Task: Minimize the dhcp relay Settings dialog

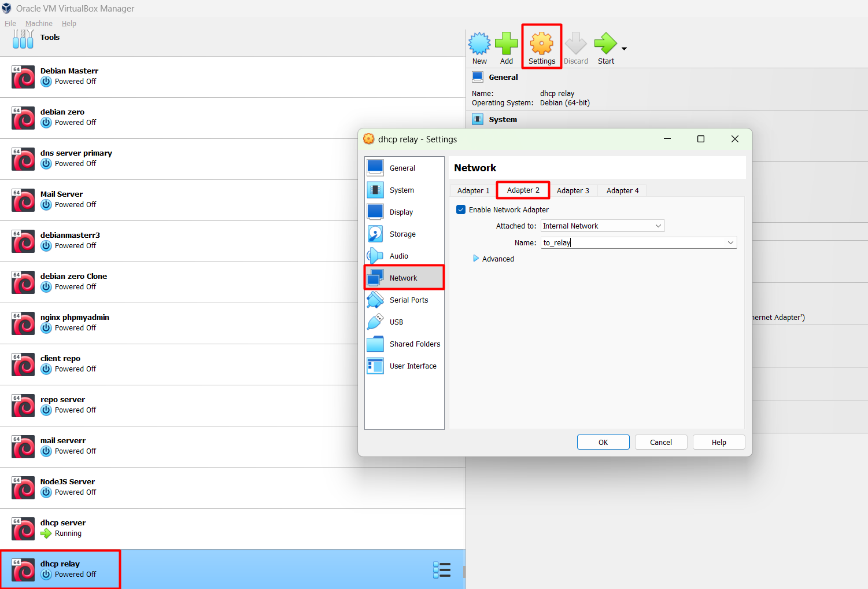Action: [667, 139]
